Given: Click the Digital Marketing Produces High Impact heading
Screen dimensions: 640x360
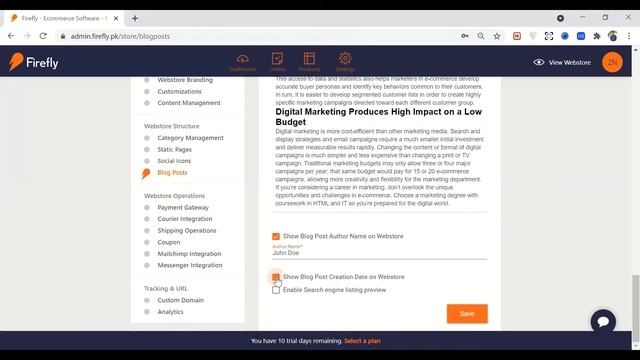Looking at the screenshot, I should 378,117.
